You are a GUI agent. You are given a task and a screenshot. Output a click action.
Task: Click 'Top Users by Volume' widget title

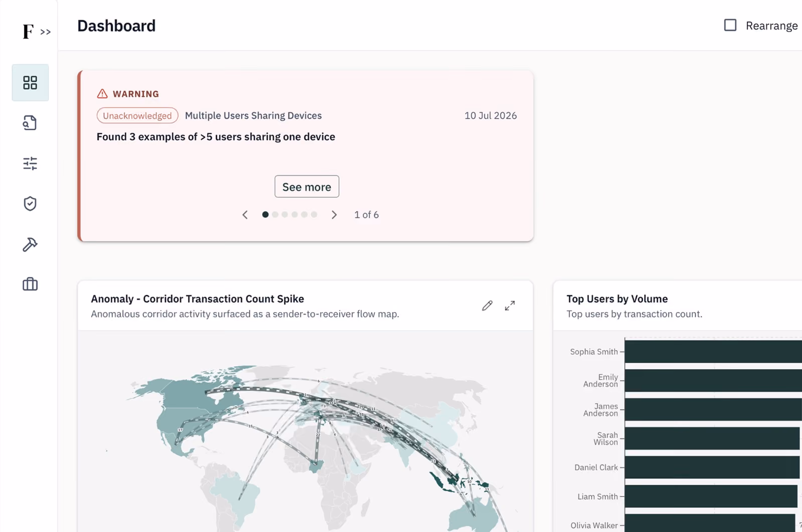coord(617,299)
